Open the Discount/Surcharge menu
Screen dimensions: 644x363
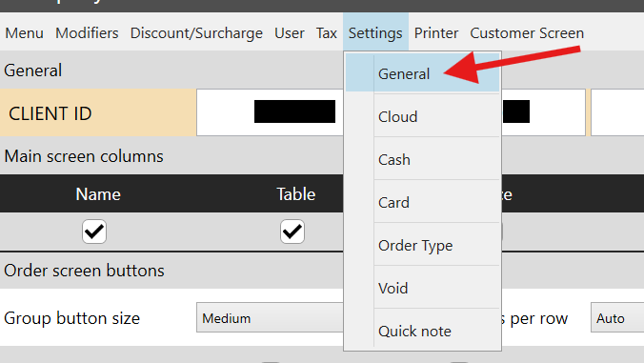[x=196, y=32]
